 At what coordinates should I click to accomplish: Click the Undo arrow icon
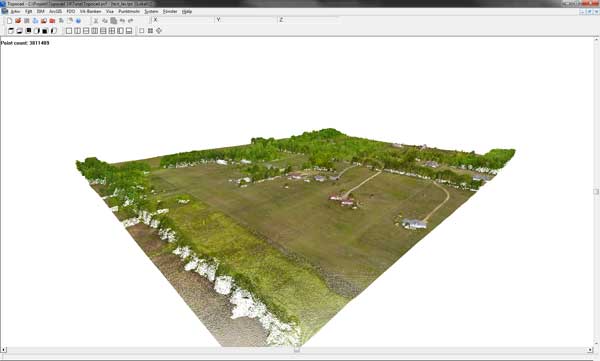(122, 20)
